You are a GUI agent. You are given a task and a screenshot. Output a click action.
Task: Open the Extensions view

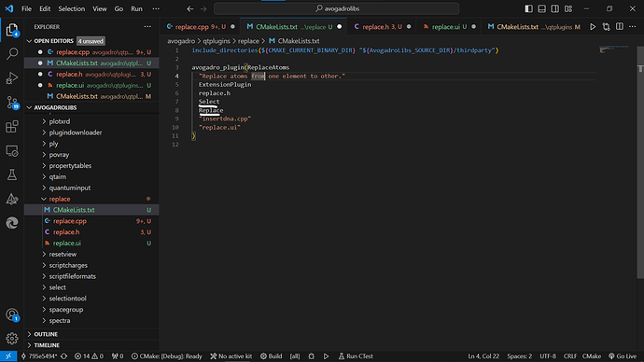12,126
